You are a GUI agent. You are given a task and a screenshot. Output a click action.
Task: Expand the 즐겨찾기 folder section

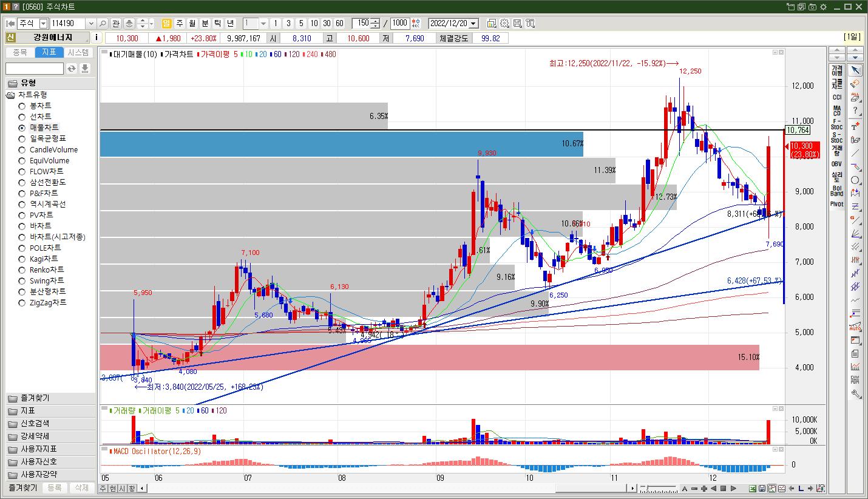click(50, 398)
